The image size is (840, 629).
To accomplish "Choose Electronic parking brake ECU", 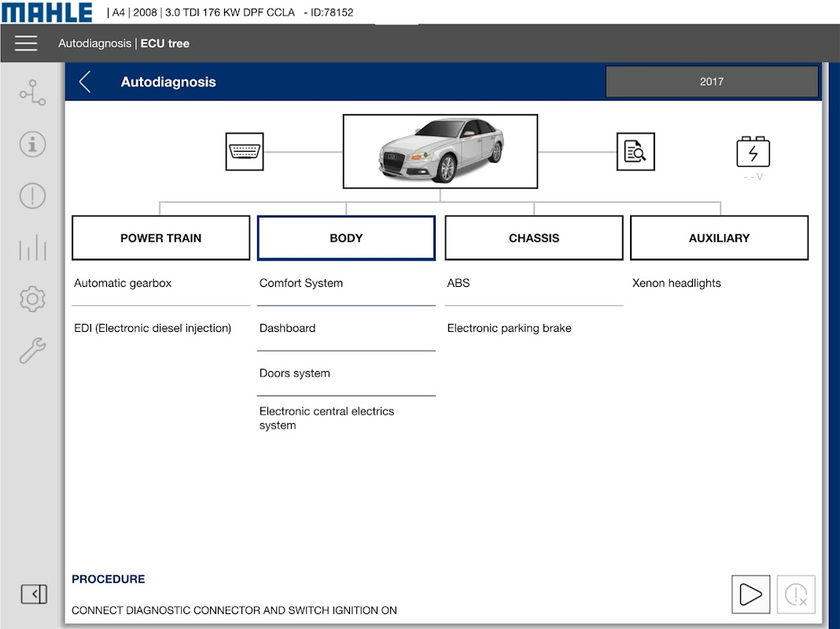I will [x=533, y=328].
